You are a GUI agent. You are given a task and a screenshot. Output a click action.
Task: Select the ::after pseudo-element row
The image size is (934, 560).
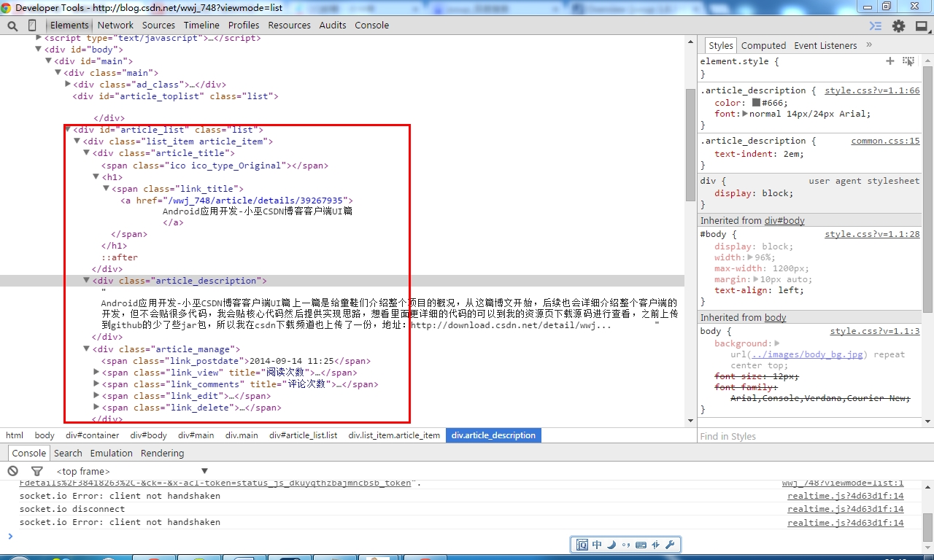pyautogui.click(x=120, y=257)
